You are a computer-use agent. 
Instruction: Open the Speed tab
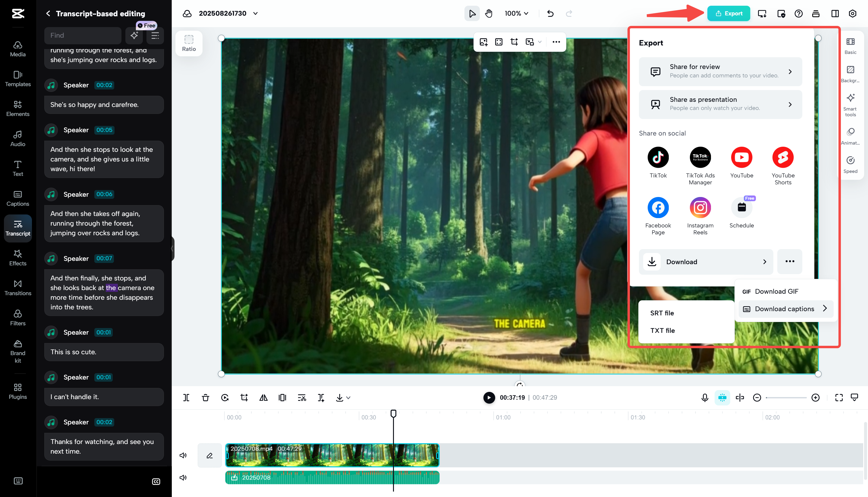point(850,164)
